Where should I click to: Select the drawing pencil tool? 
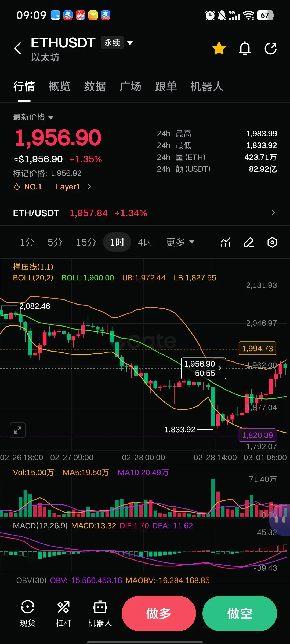coord(249,242)
